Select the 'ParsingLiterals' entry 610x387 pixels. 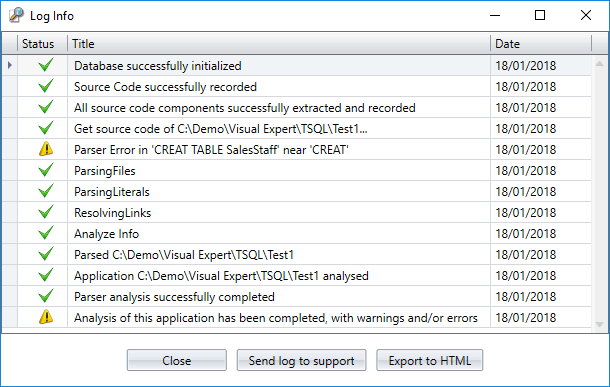click(112, 192)
